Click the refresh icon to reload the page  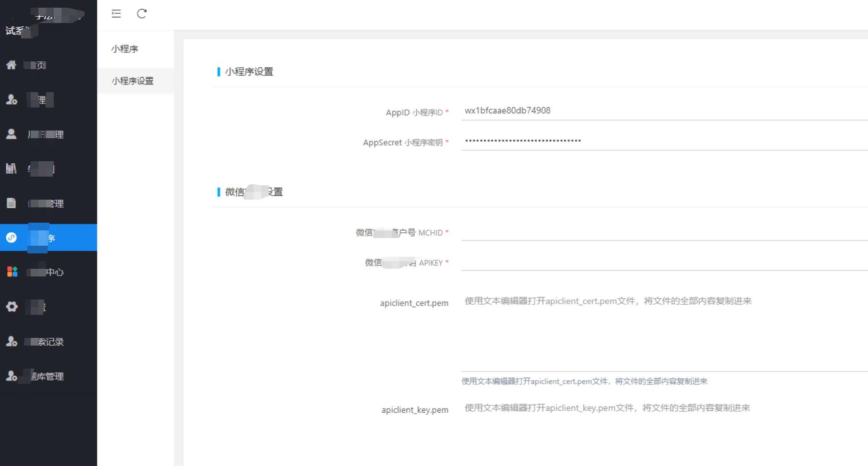point(142,14)
